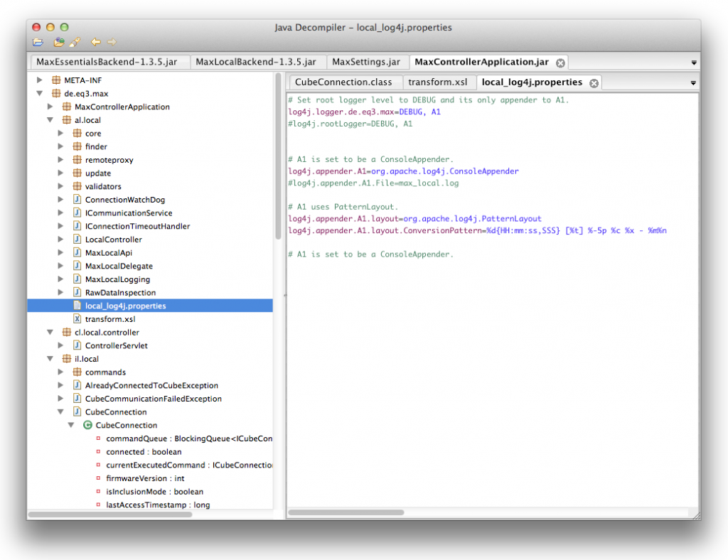The image size is (728, 560).
Task: Click the transform.xsl file icon
Action: pos(77,318)
